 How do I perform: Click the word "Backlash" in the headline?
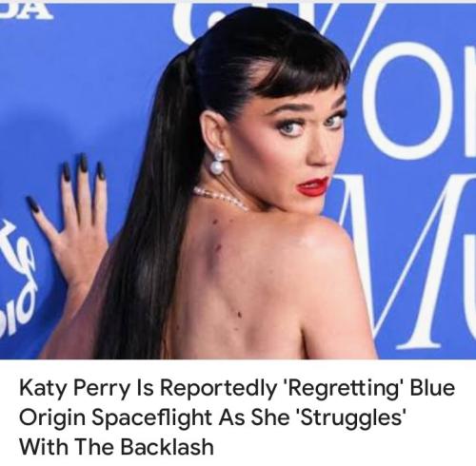pos(167,446)
